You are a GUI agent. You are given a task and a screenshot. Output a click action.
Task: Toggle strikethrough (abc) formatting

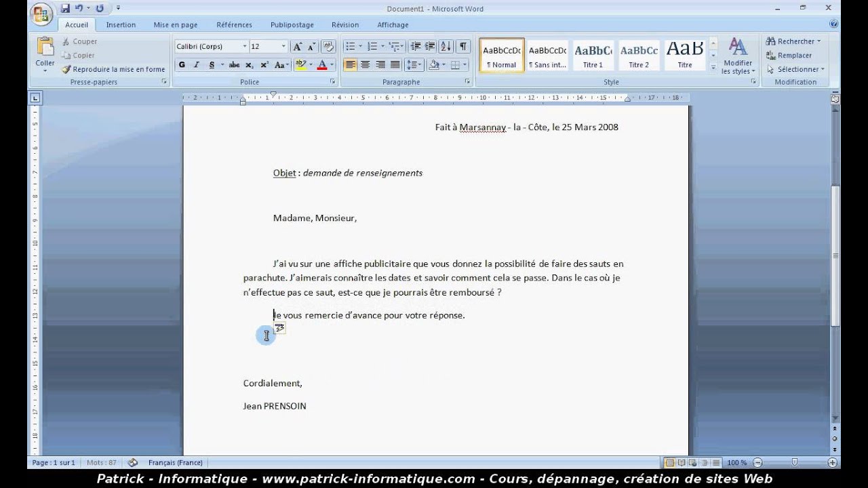coord(235,65)
